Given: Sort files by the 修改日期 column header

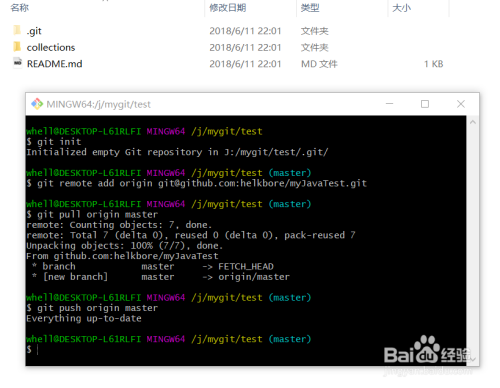Looking at the screenshot, I should (228, 8).
